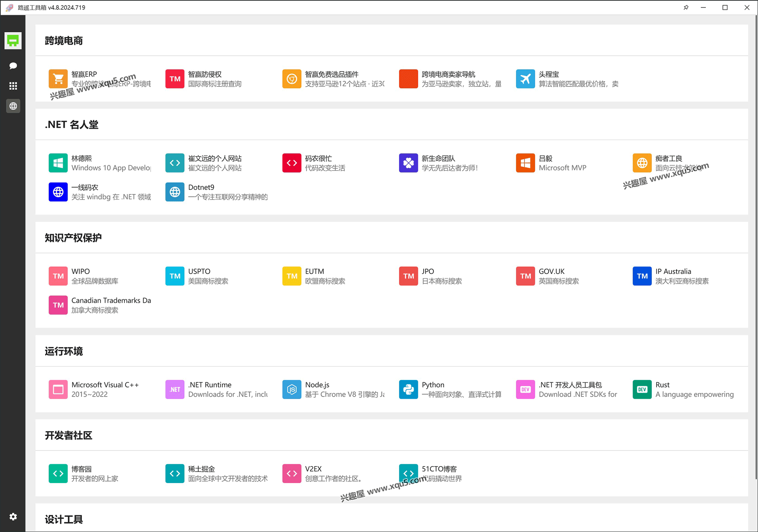This screenshot has width=758, height=532.
Task: Click the 码农很忙 red code icon
Action: [x=292, y=163]
